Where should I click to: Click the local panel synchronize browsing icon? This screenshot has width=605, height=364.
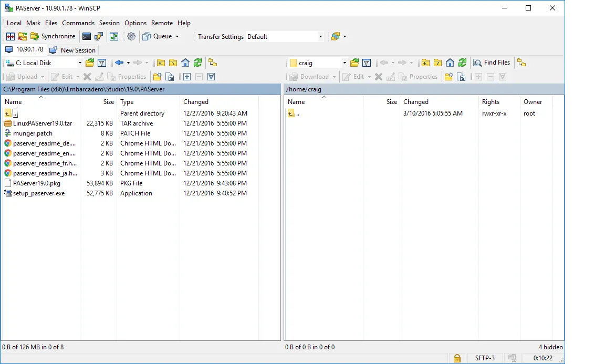click(213, 63)
